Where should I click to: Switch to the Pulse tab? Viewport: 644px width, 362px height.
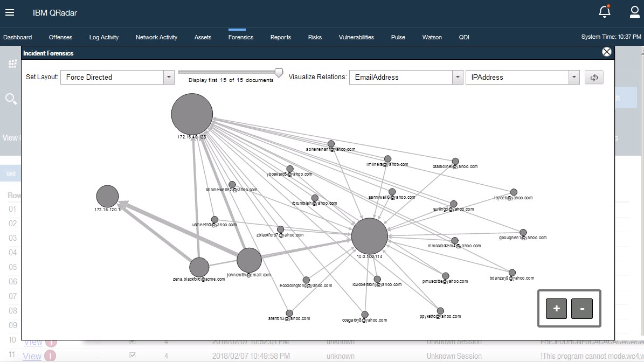[398, 37]
